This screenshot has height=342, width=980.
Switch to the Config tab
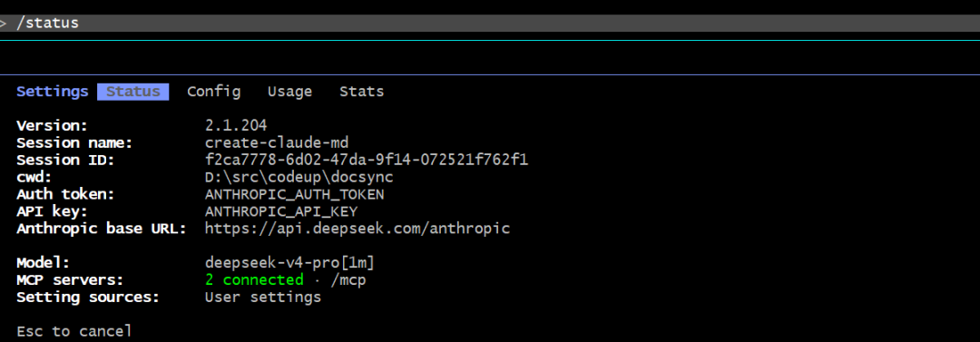214,92
